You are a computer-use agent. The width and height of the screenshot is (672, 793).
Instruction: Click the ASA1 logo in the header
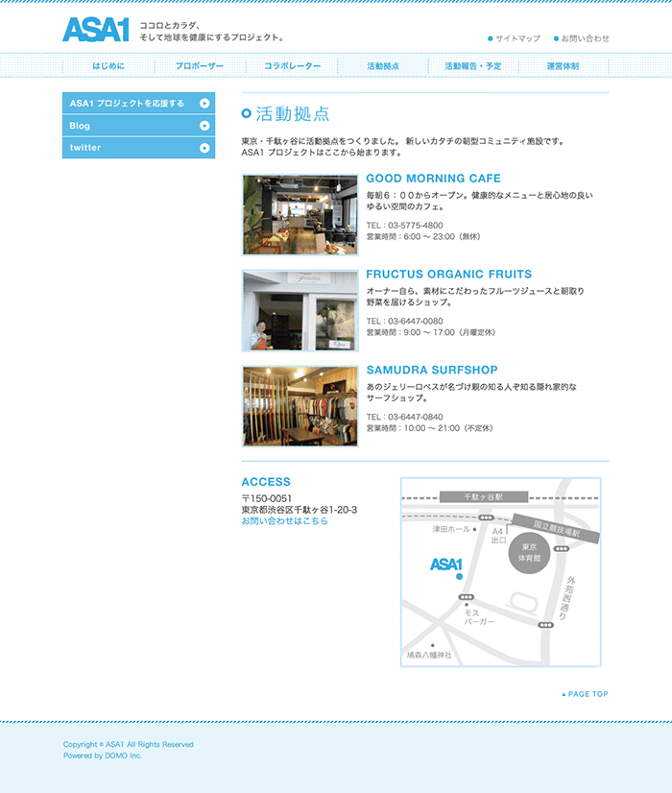(95, 30)
